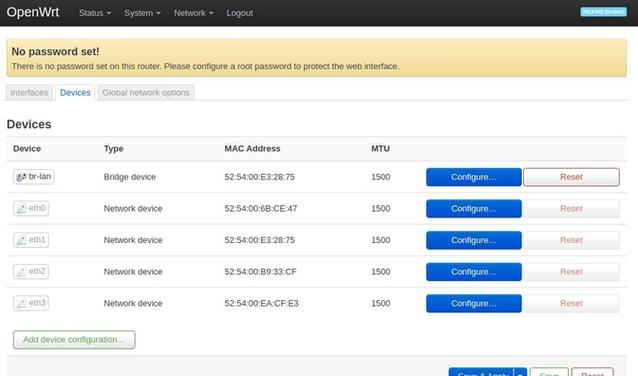Open the Global network options tab
The height and width of the screenshot is (376, 638).
[146, 93]
